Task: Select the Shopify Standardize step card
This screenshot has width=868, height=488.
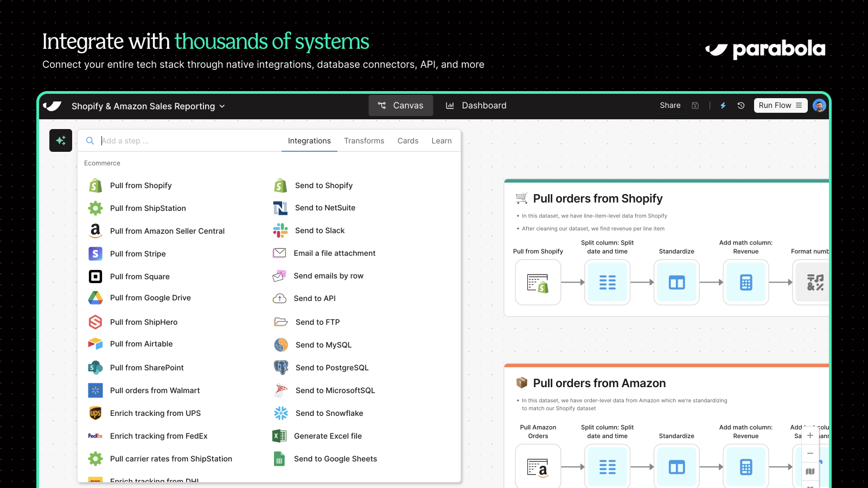Action: (x=676, y=282)
